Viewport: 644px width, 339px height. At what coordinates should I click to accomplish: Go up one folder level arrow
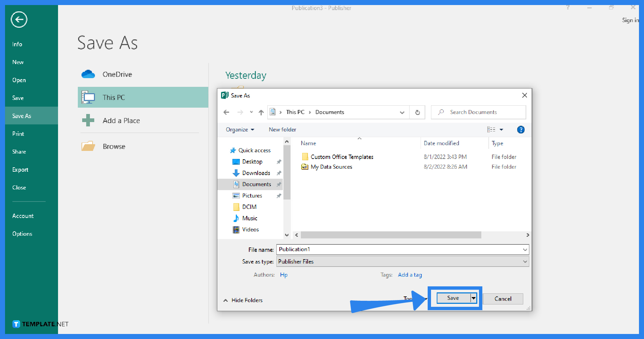261,112
